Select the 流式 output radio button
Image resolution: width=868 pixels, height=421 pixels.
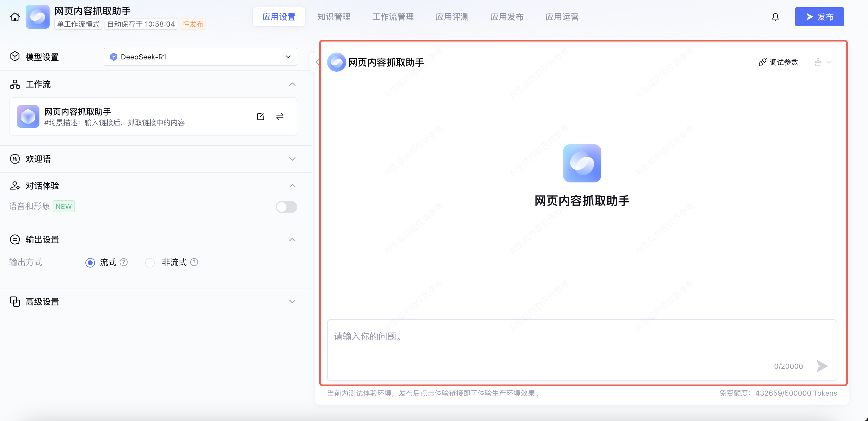tap(90, 262)
